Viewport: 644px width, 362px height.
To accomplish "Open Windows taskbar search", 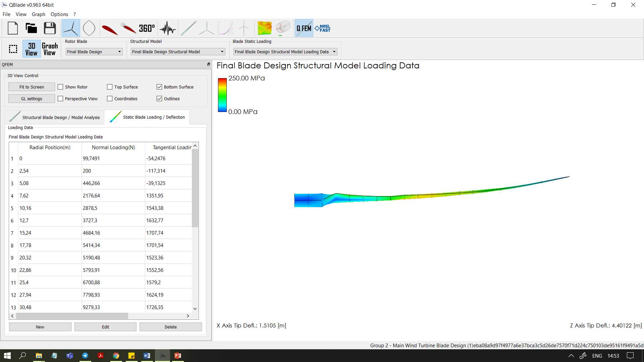I will [23, 356].
